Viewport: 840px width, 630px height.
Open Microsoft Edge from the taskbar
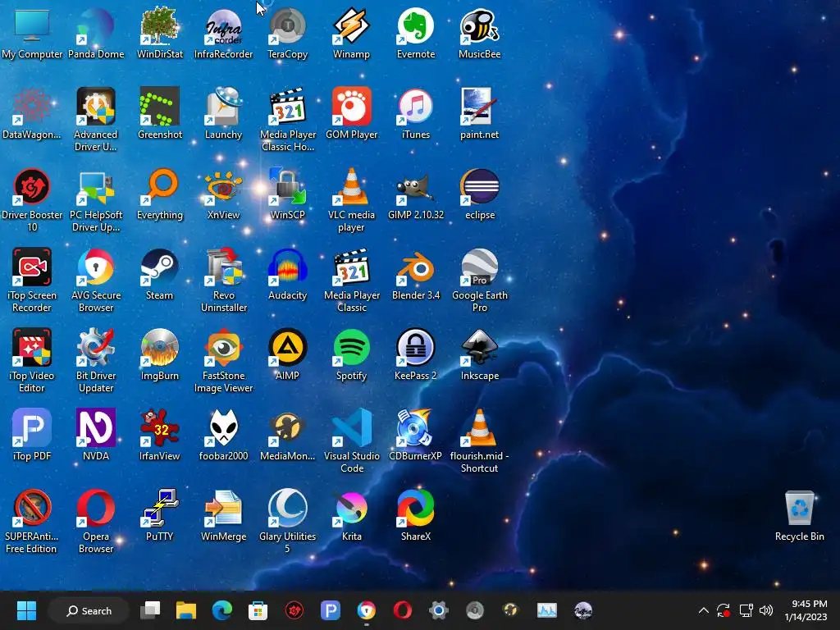click(221, 610)
